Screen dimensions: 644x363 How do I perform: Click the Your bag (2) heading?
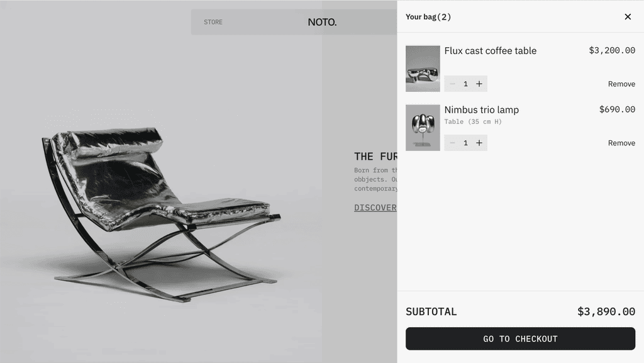point(428,17)
